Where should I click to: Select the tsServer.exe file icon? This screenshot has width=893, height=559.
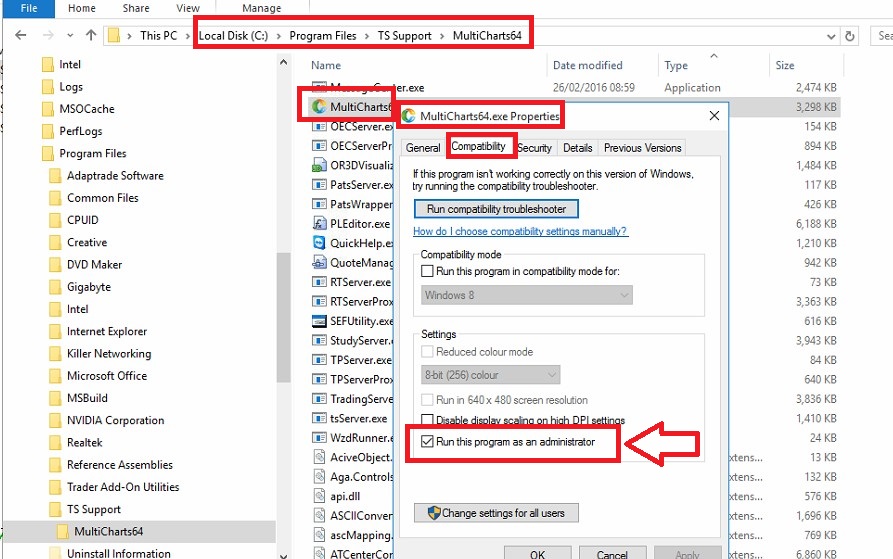(x=319, y=418)
